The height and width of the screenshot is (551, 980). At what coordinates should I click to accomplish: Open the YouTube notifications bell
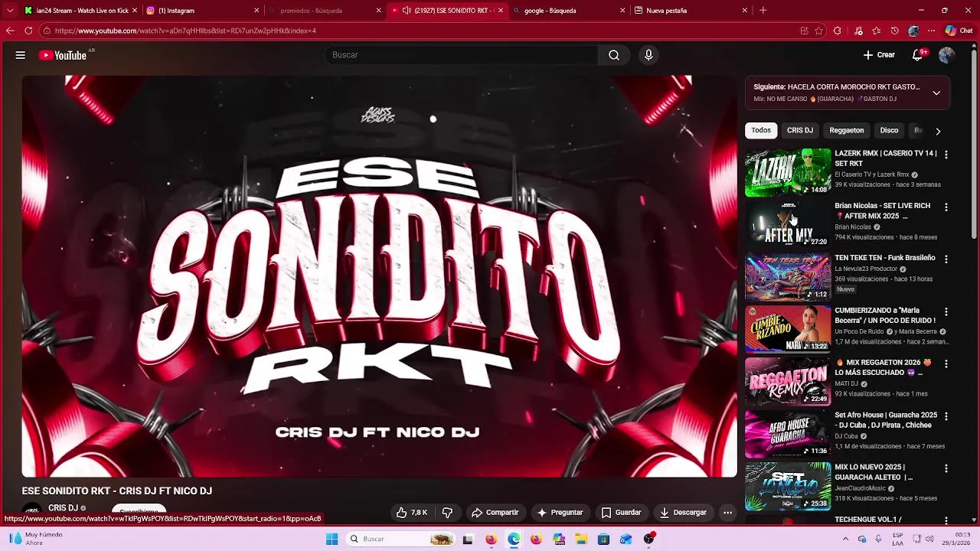918,55
